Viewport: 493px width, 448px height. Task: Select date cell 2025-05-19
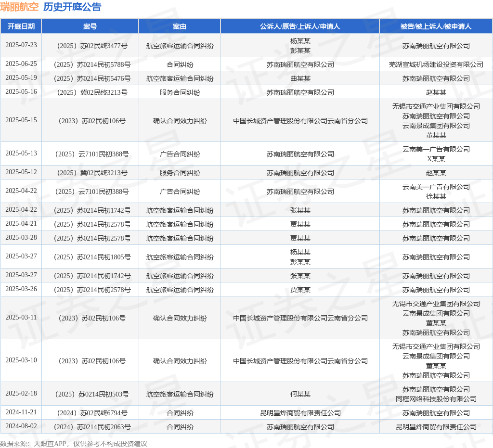coord(21,77)
